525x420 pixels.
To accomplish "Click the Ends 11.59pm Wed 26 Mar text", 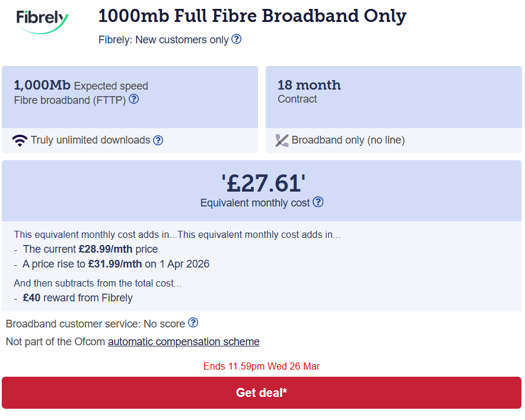I will [262, 366].
